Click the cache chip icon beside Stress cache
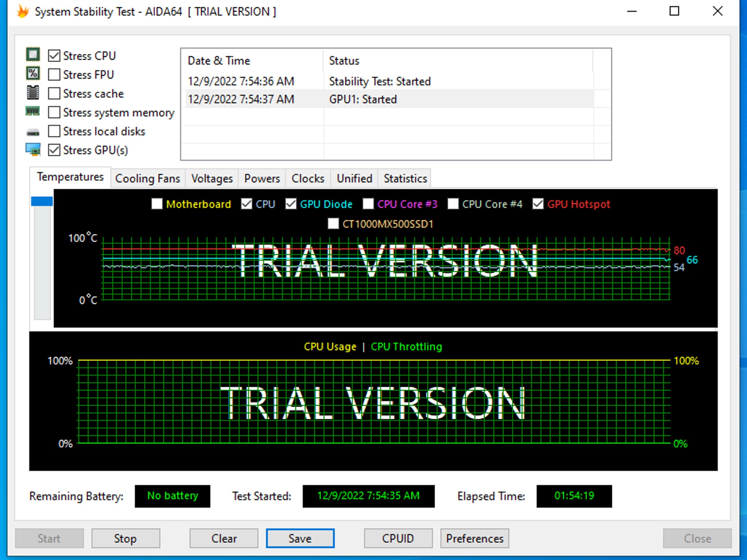This screenshot has height=560, width=747. coord(33,93)
